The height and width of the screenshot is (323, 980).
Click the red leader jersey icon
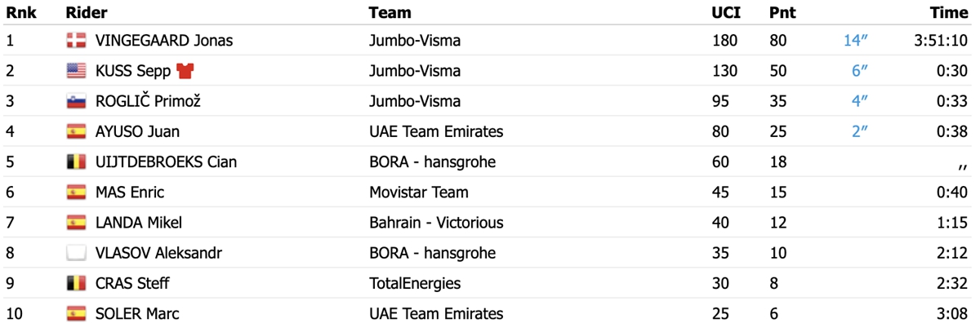click(185, 71)
